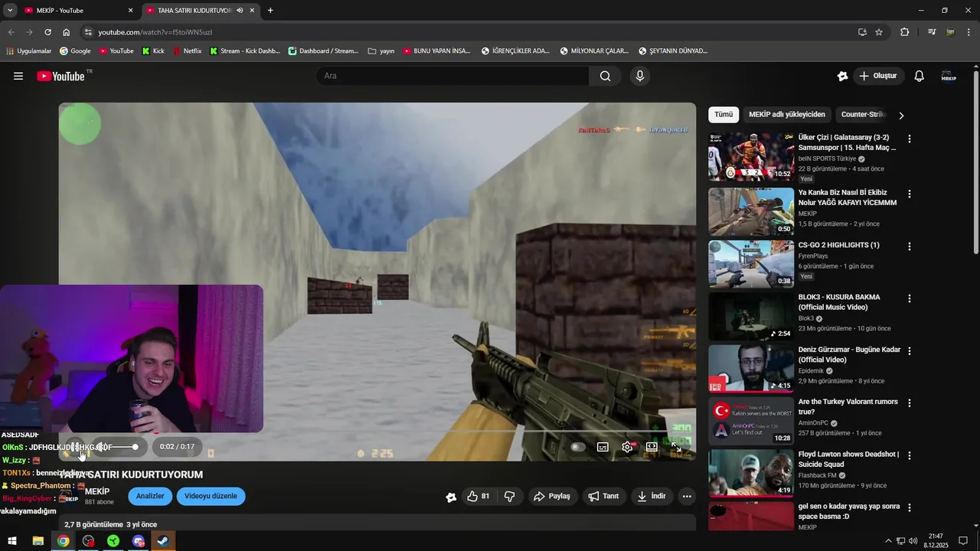Open Chrome three-dot menu

coord(969,32)
